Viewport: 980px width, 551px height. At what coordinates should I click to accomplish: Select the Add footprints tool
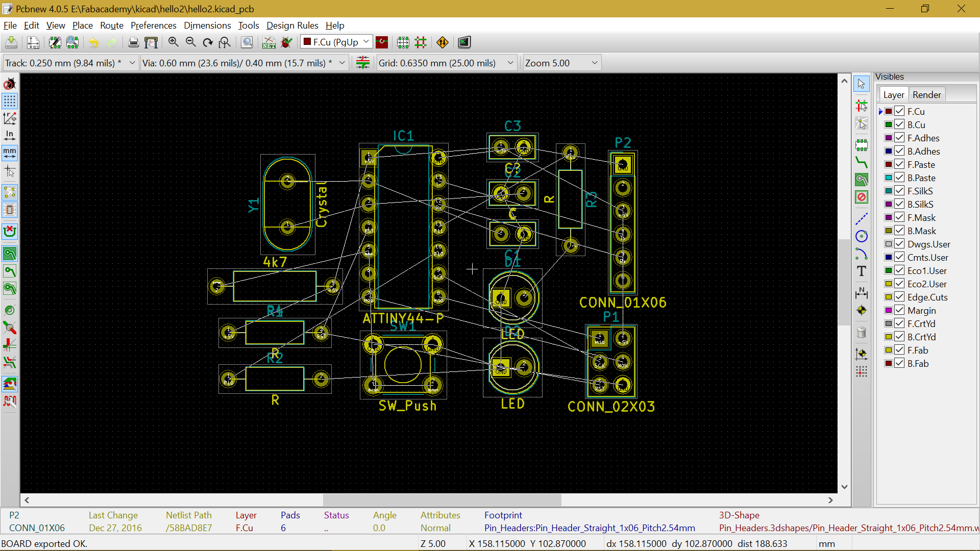(x=862, y=145)
